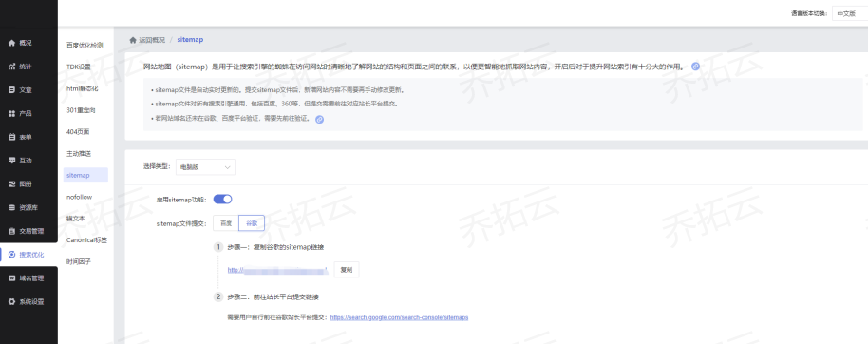Click the home icon beside 返回概况
The width and height of the screenshot is (868, 344).
tap(133, 40)
